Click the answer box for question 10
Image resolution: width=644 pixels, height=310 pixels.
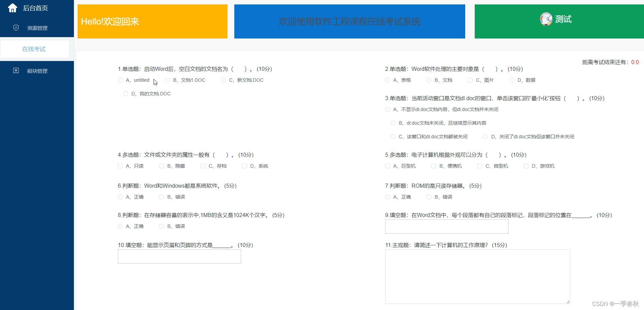[179, 257]
